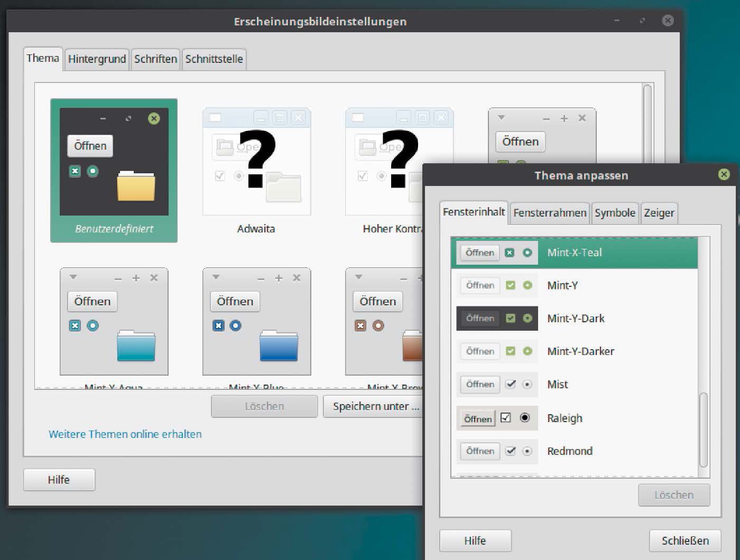This screenshot has height=560, width=740.
Task: Choose the Adwaita theme thumbnail
Action: coord(256,170)
